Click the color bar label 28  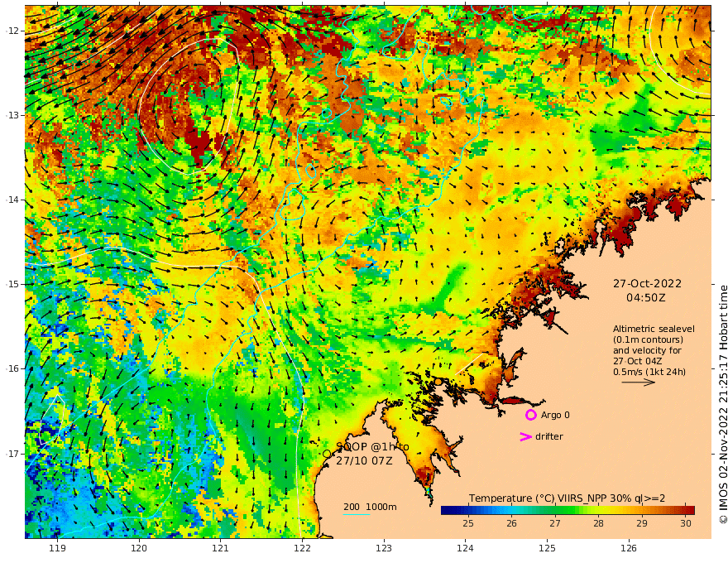click(598, 523)
